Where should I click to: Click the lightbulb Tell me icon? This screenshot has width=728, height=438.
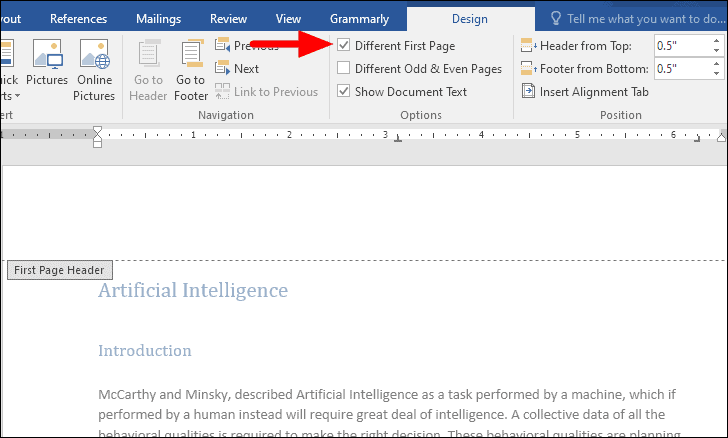tap(557, 19)
